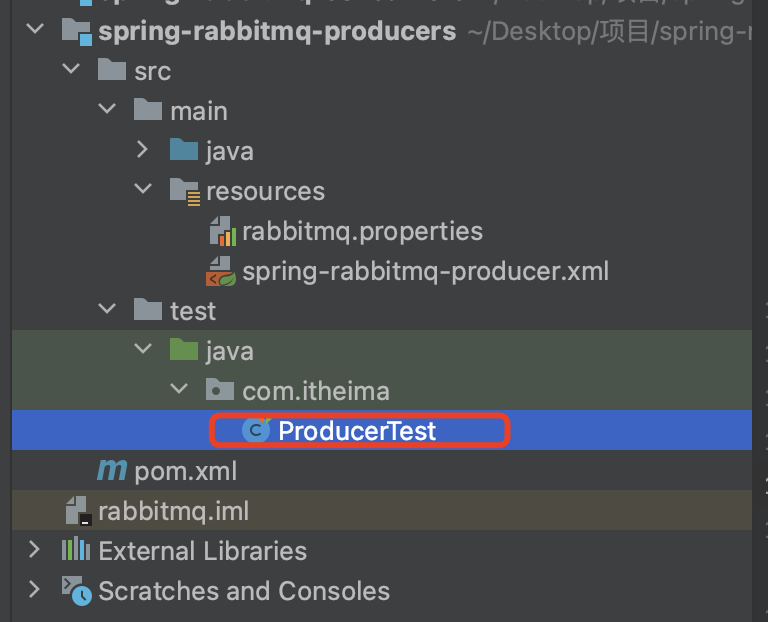Viewport: 768px width, 622px height.
Task: Click the External Libraries icon
Action: (76, 551)
